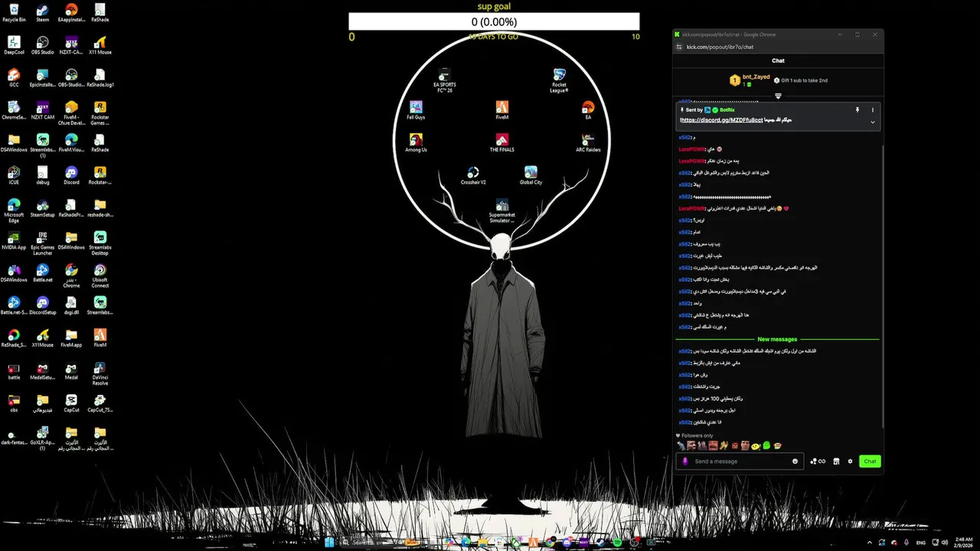Open the EA app icon inside the circle

(588, 110)
